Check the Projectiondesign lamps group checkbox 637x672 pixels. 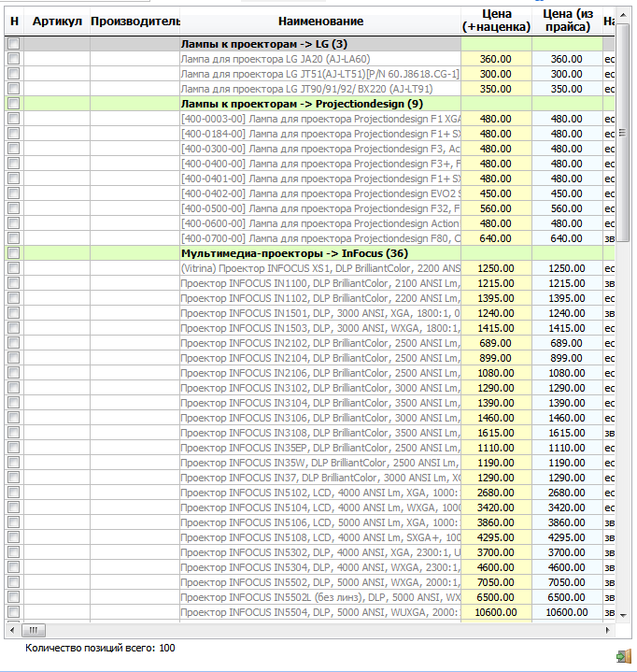point(14,104)
